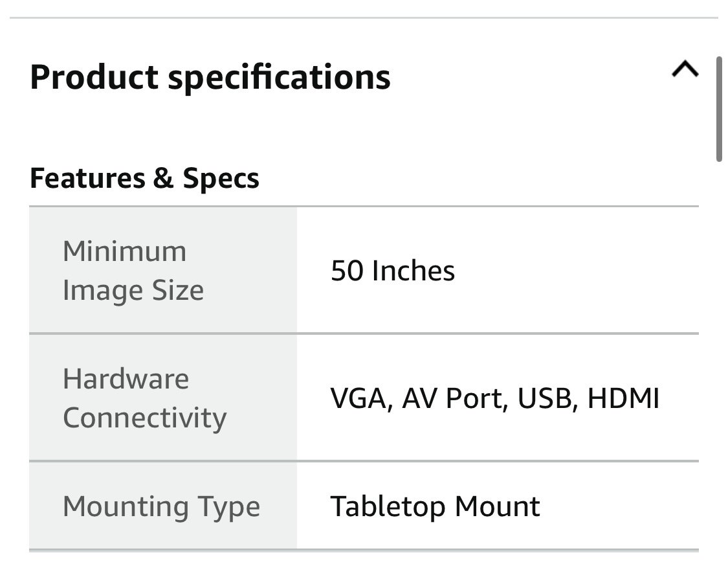Click the word Connectivity in the second row
Screen dimensions: 728x577
point(144,418)
